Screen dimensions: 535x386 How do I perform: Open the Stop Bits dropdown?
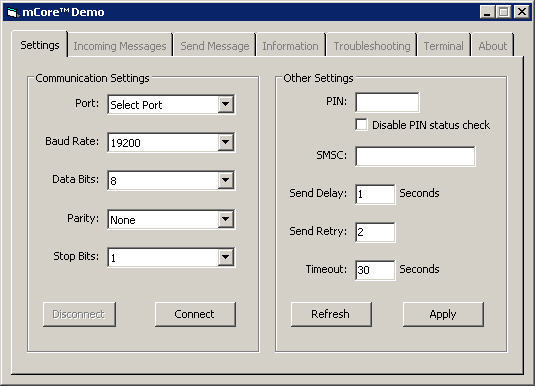(226, 257)
